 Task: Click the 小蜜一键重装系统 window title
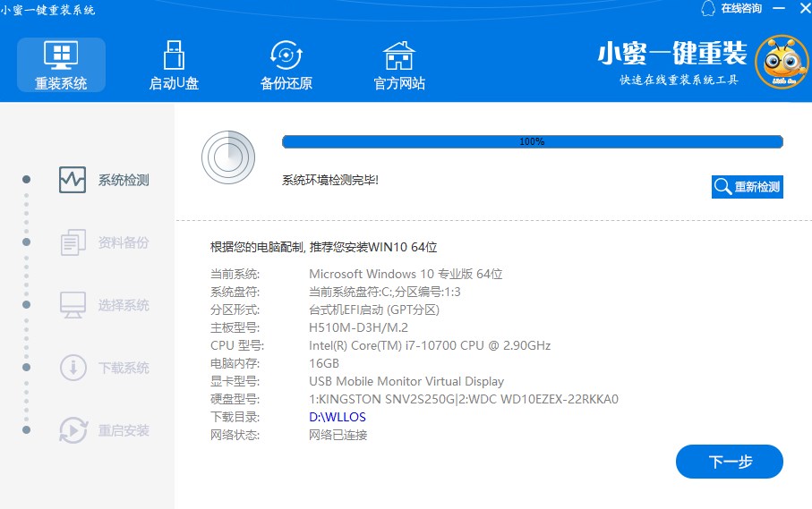point(47,10)
